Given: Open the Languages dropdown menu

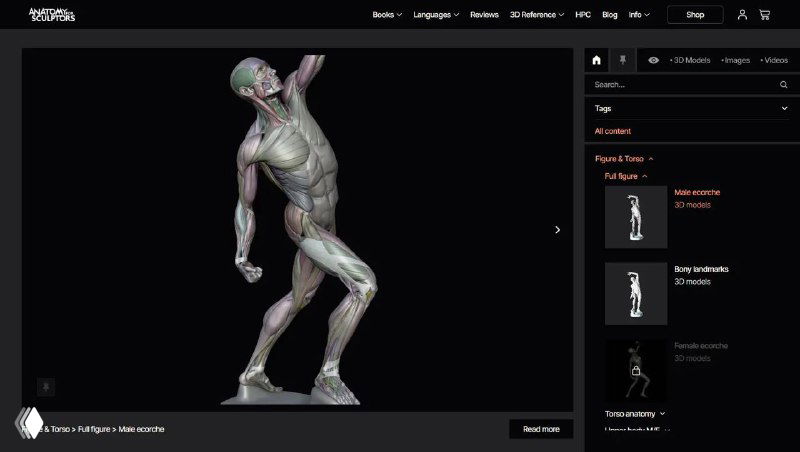Looking at the screenshot, I should coord(436,15).
